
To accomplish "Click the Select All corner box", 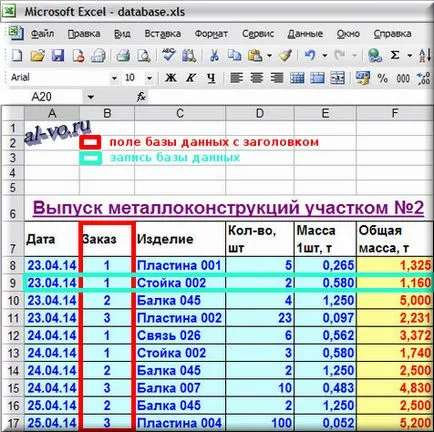I will pos(12,113).
